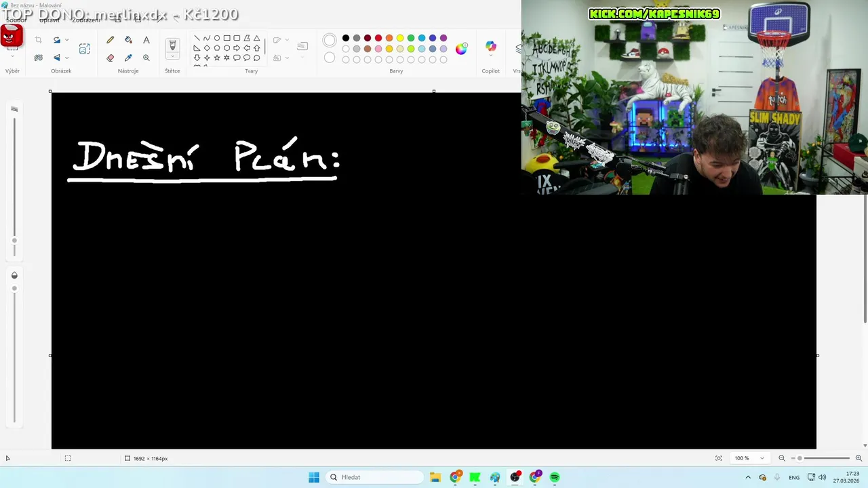Click the zoom in magnifier in status bar

(x=859, y=458)
